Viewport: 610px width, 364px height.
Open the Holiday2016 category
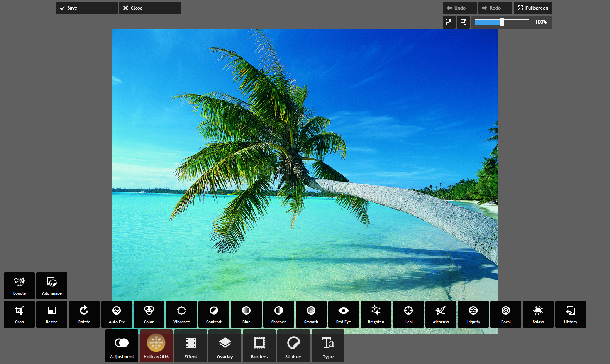(156, 346)
